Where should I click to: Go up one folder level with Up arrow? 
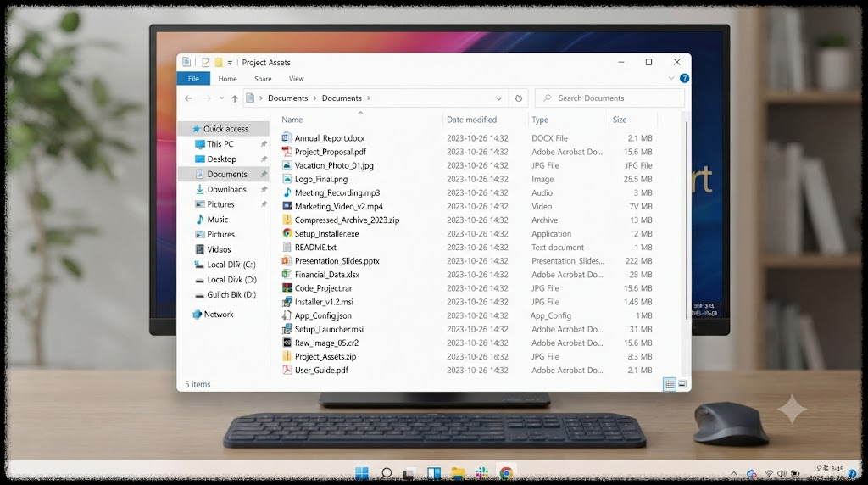click(x=235, y=98)
